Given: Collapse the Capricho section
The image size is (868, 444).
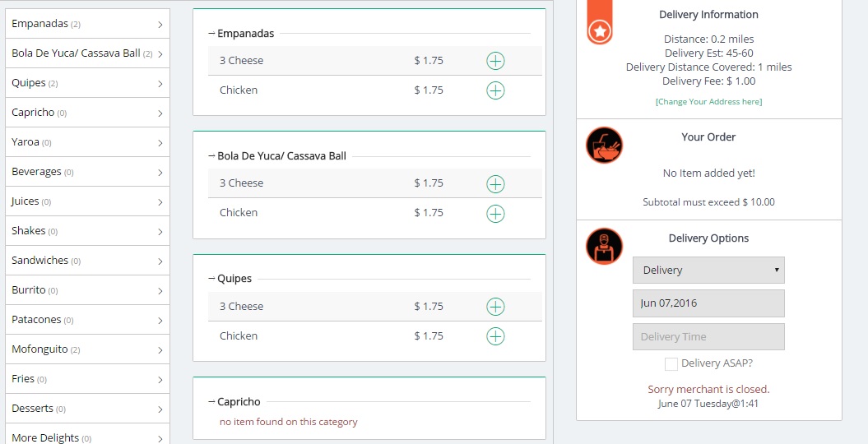Looking at the screenshot, I should (x=234, y=402).
